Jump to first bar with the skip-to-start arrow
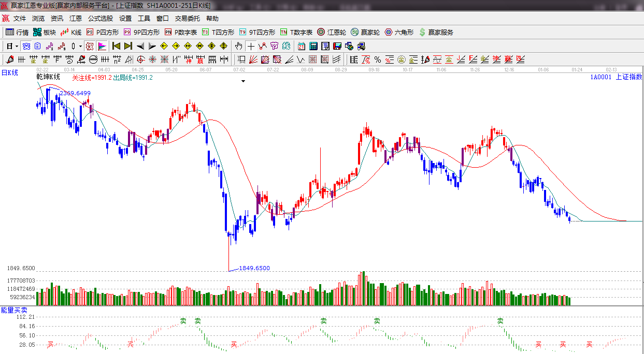This screenshot has height=354, width=644. point(116,46)
